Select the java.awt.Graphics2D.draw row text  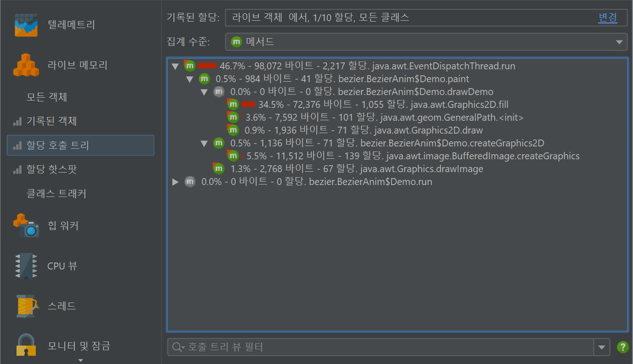click(364, 130)
